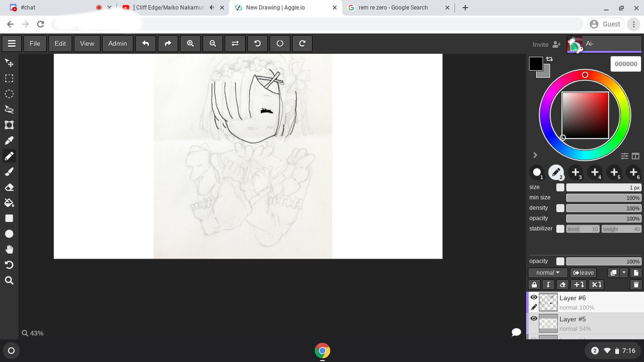Click the new layer page icon
The image size is (644, 362).
coord(636,273)
